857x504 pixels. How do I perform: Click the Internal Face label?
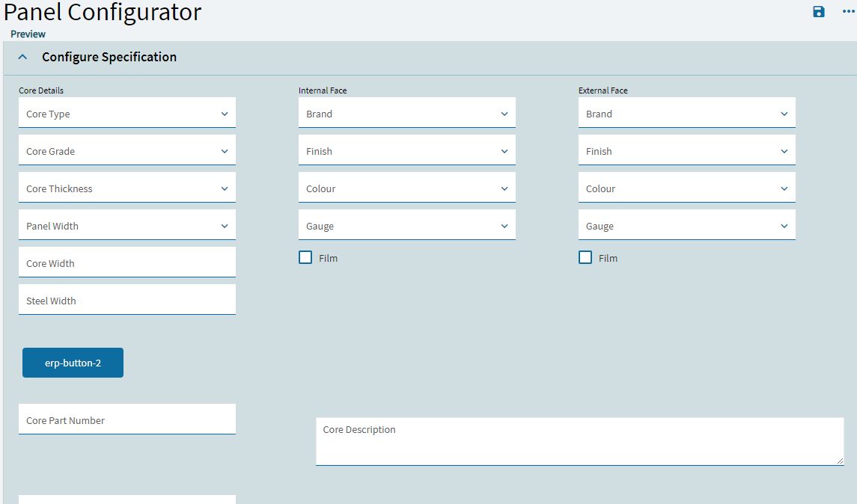(323, 90)
